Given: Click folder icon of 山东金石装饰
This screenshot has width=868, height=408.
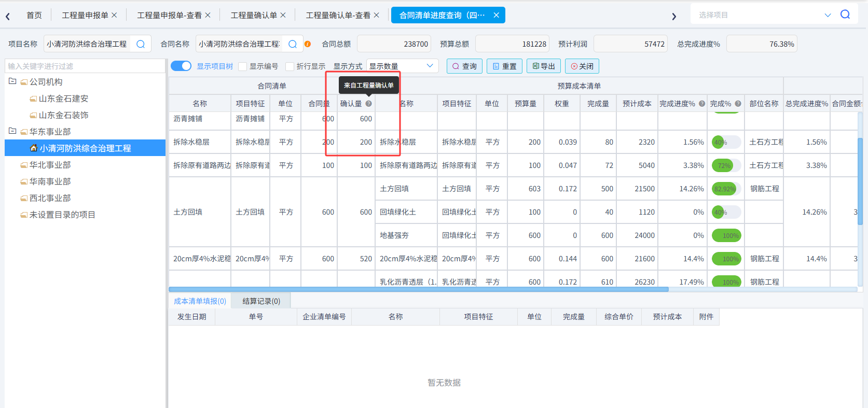Looking at the screenshot, I should [33, 115].
